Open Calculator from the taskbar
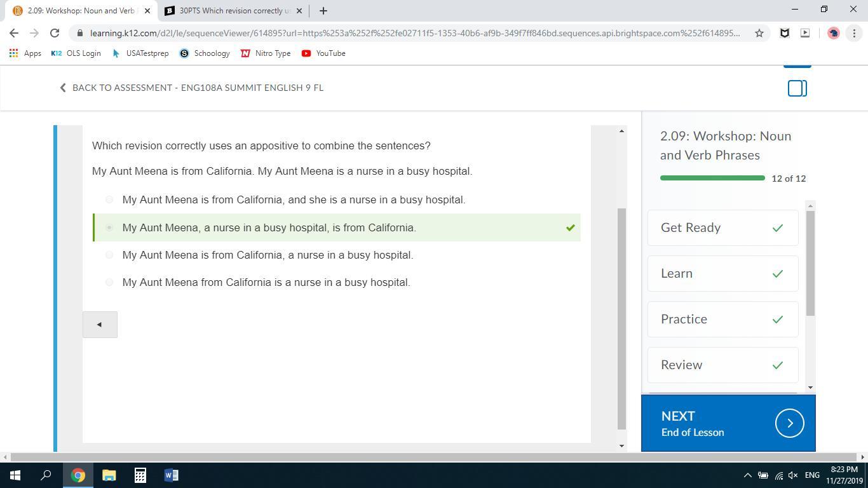Image resolution: width=868 pixels, height=488 pixels. (140, 475)
